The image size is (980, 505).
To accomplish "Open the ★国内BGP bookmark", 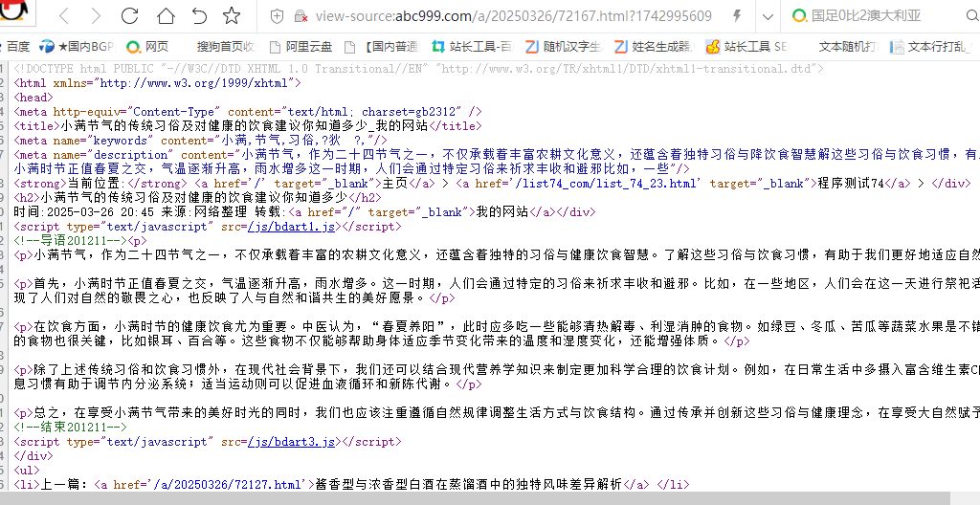I will [x=77, y=46].
